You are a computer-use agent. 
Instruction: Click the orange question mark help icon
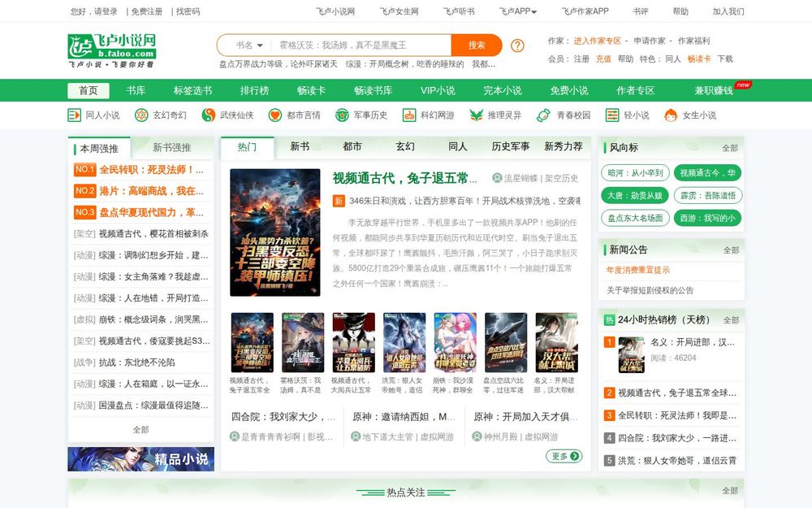(517, 46)
